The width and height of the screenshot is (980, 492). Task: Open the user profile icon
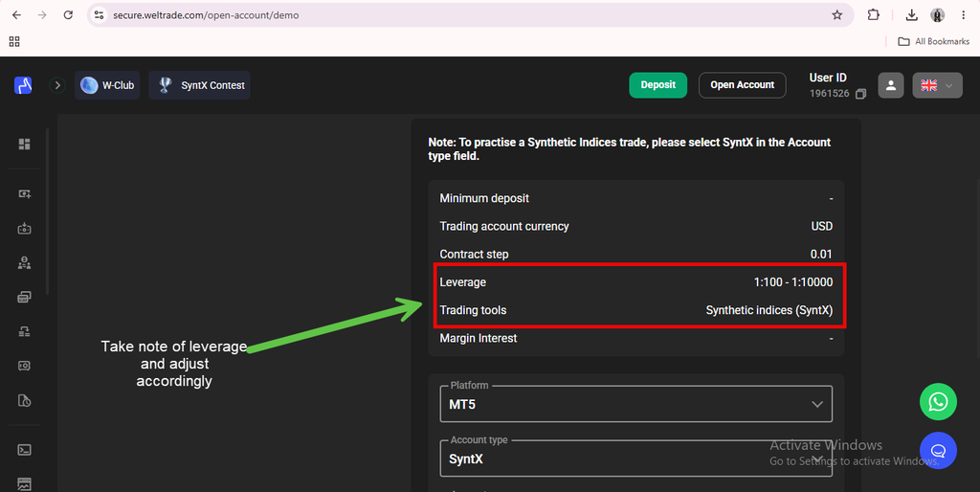pos(891,85)
